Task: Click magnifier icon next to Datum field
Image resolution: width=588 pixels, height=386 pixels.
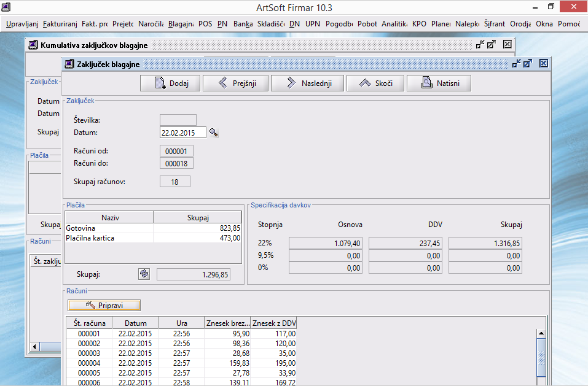Action: coord(214,133)
